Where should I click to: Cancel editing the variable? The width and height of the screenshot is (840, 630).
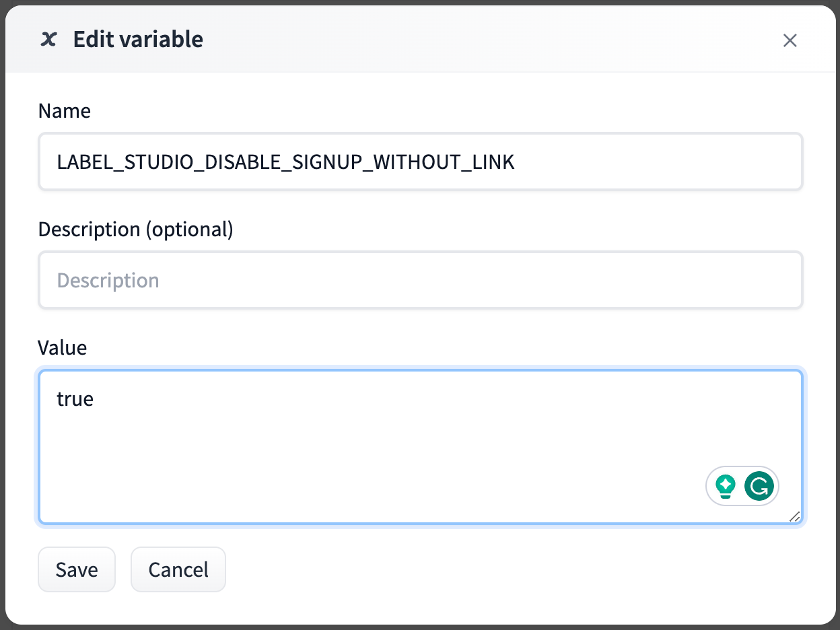(x=178, y=569)
